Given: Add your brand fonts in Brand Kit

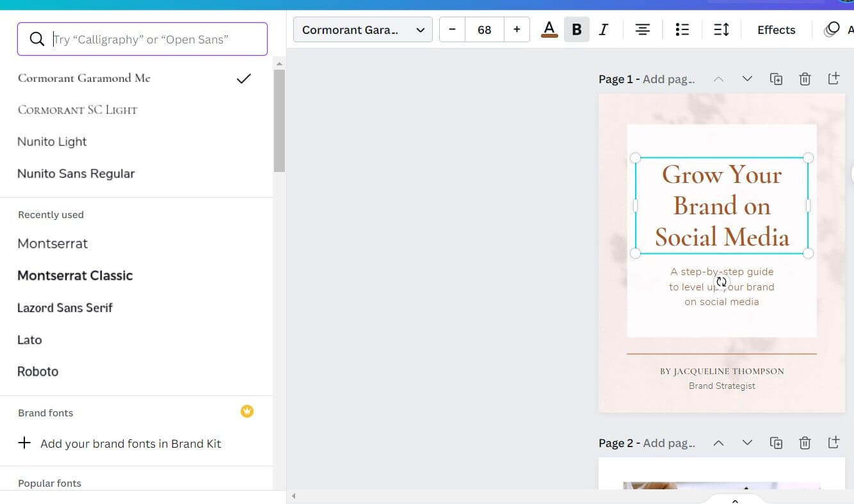Looking at the screenshot, I should [x=131, y=443].
